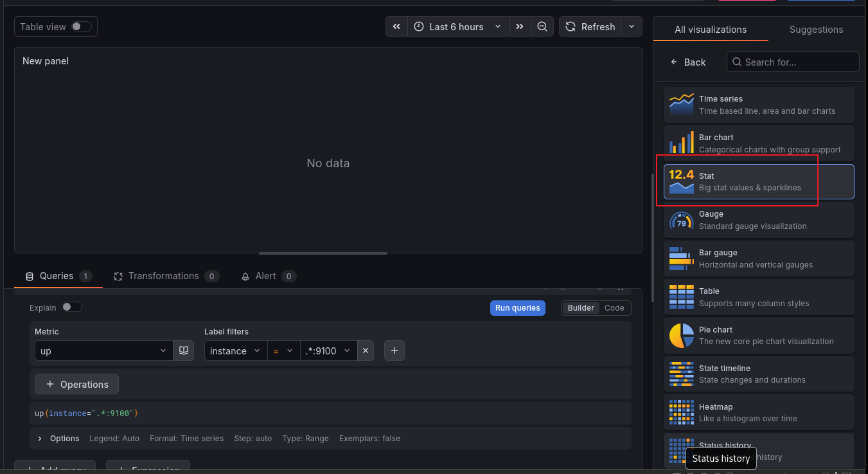The image size is (868, 474).
Task: Pick the Gauge visualization icon
Action: pyautogui.click(x=681, y=220)
